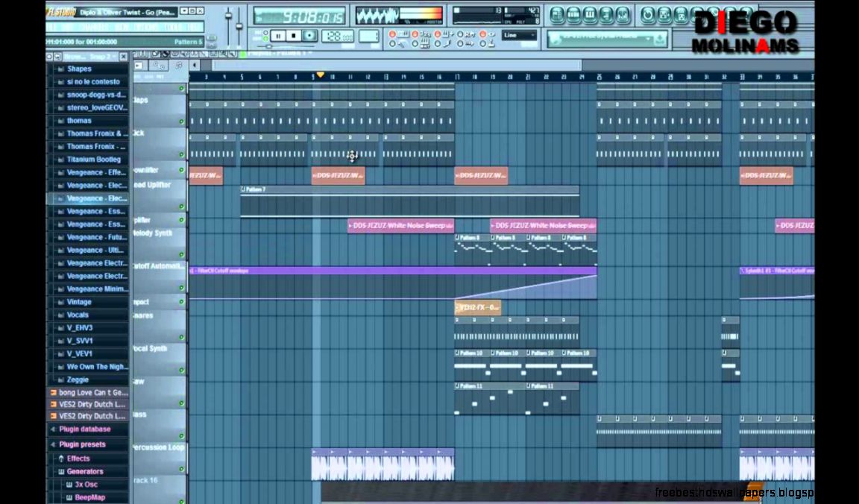Click the circular-arrow shortcut button in the top bar
Screen dimensions: 859x504
click(647, 16)
